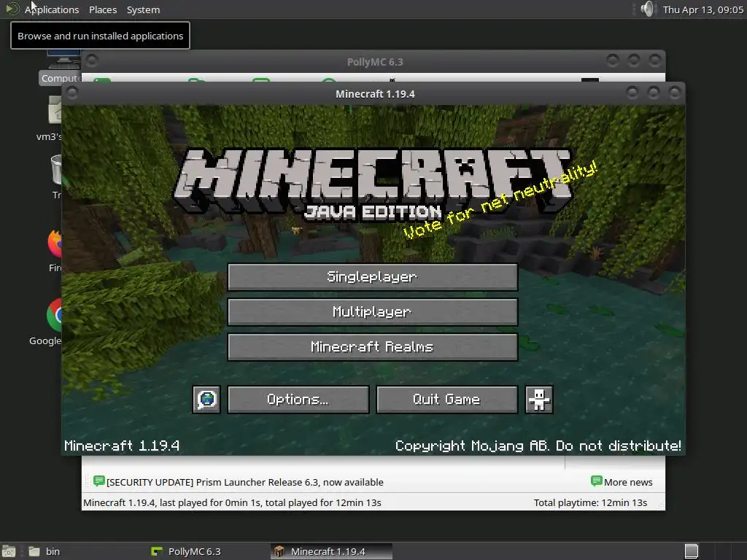This screenshot has width=747, height=560.
Task: Open the language selection globe icon
Action: click(206, 399)
